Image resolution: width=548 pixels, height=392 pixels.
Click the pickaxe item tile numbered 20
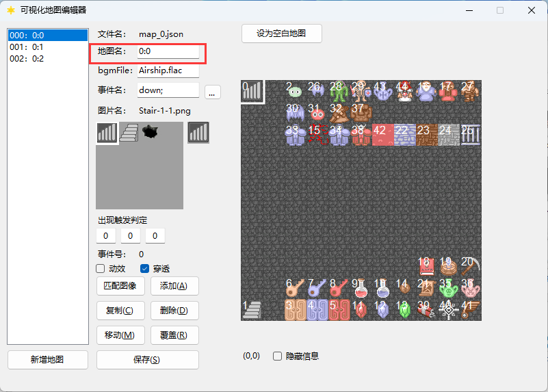click(x=471, y=266)
